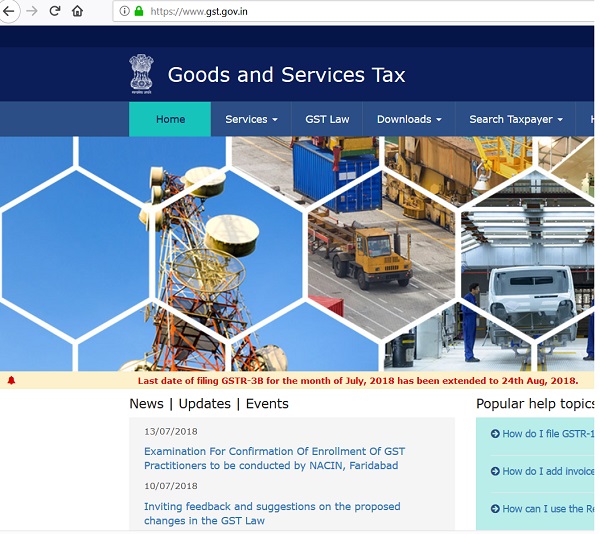The height and width of the screenshot is (534, 600).
Task: Show site information via the info icon
Action: coord(124,11)
